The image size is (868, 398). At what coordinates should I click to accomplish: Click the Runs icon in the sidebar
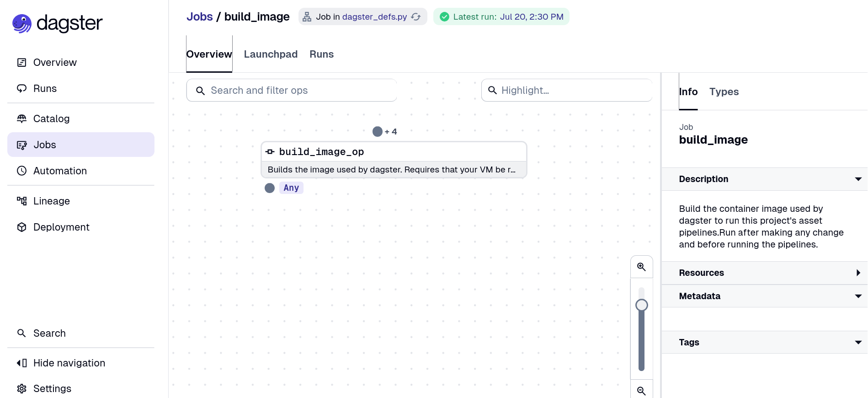(21, 88)
